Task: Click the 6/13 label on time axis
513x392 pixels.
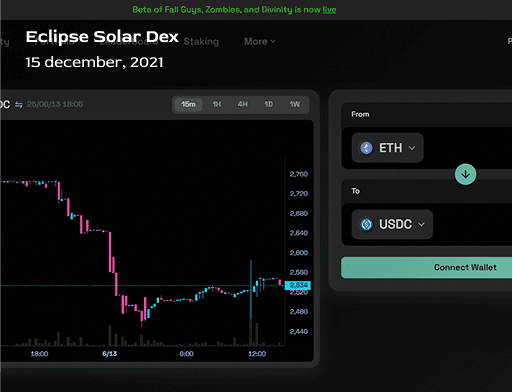Action: (110, 354)
